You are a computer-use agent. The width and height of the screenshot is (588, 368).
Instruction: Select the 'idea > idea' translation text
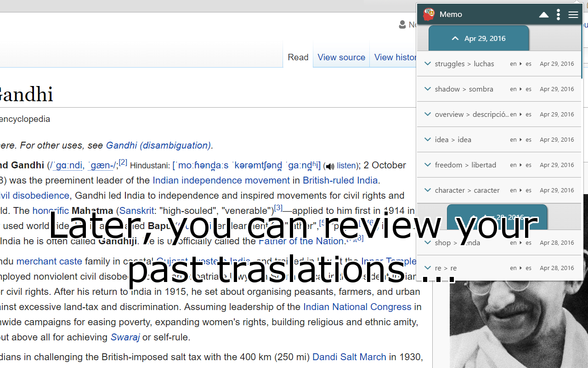click(x=453, y=140)
